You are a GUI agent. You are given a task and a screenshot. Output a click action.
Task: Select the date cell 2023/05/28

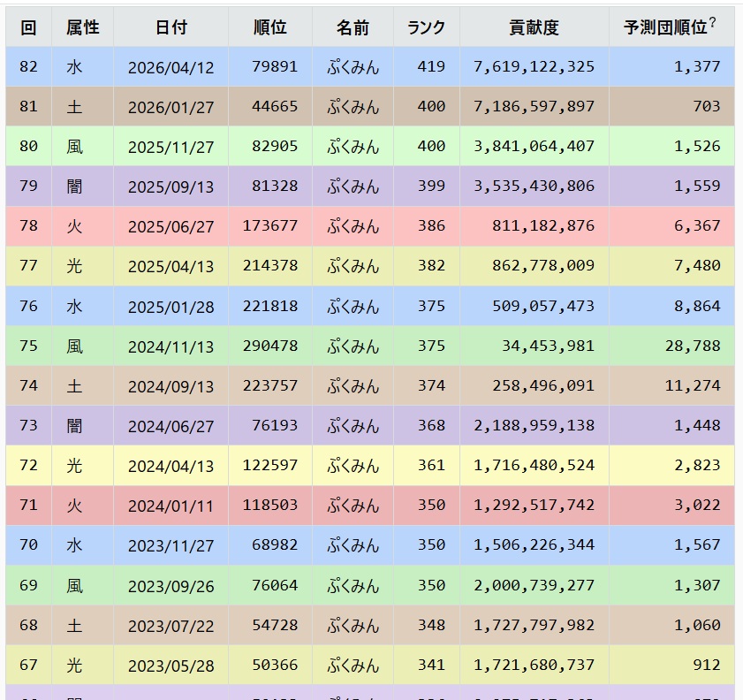pyautogui.click(x=171, y=665)
